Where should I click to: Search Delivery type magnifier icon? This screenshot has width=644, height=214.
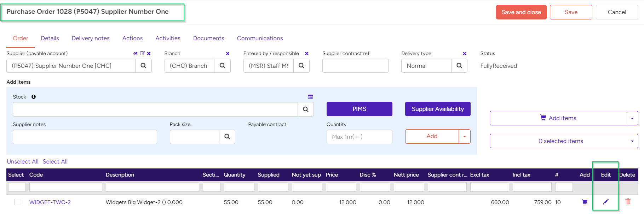[459, 66]
